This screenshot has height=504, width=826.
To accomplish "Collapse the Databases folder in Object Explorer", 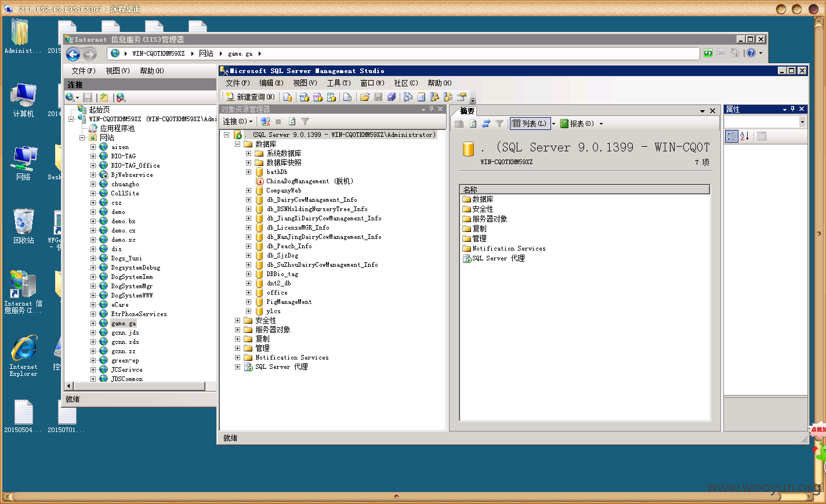I will click(237, 144).
